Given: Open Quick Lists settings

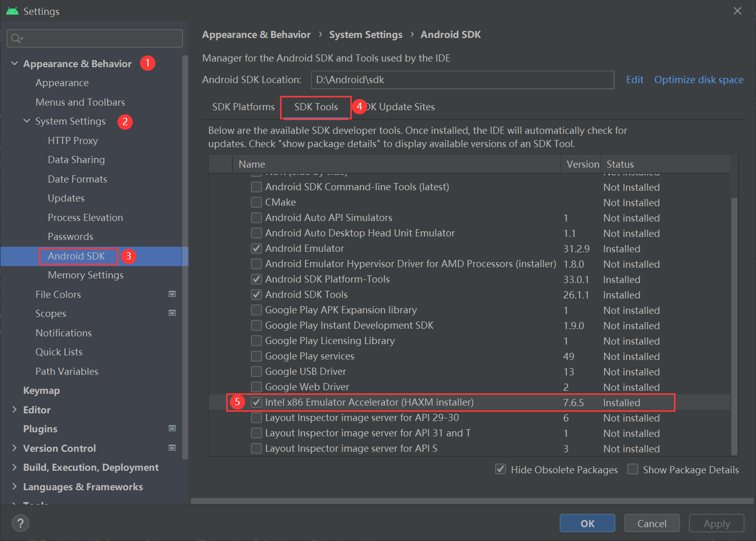Looking at the screenshot, I should [59, 352].
